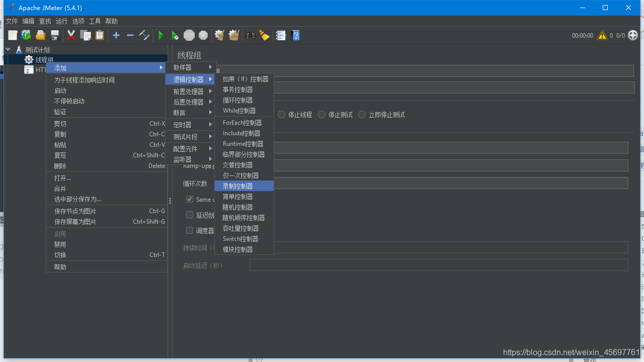
Task: Click the remote engine globe icon at top right
Action: point(633,35)
